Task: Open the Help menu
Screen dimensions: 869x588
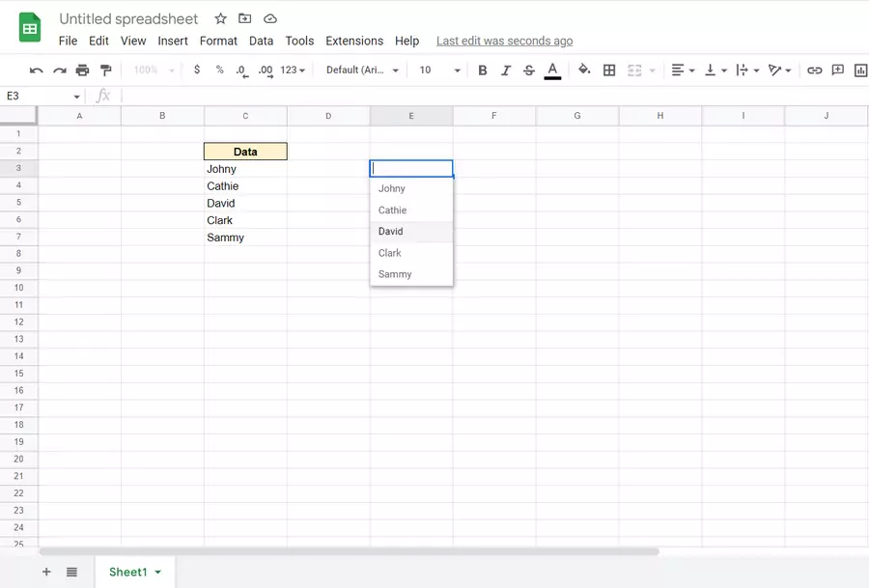Action: (406, 41)
